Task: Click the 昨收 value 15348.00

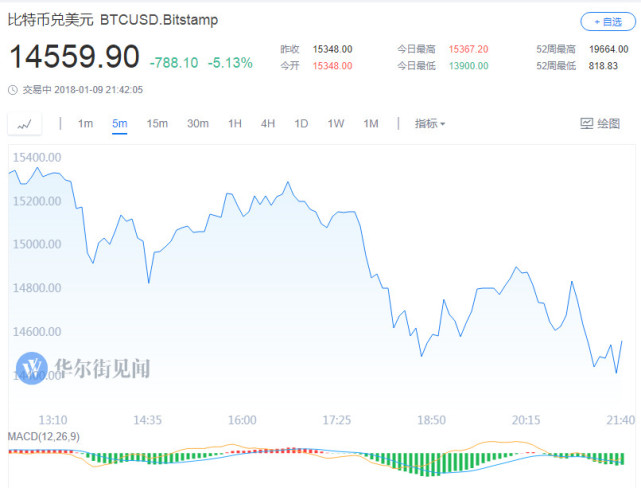Action: pyautogui.click(x=332, y=49)
